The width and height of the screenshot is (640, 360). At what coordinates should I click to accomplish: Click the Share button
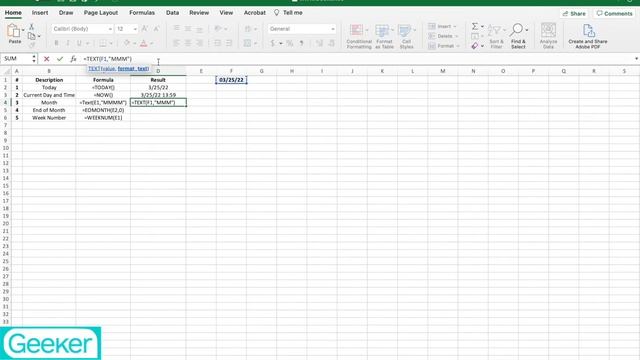[574, 13]
